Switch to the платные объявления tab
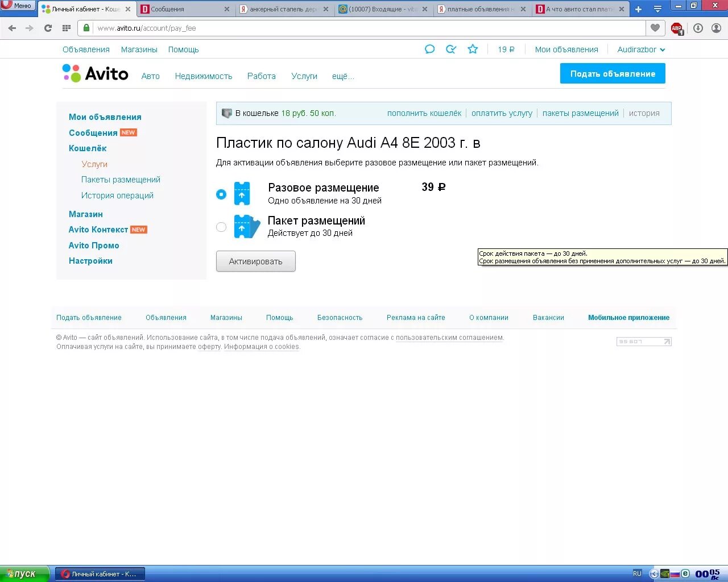This screenshot has width=728, height=582. (x=482, y=9)
